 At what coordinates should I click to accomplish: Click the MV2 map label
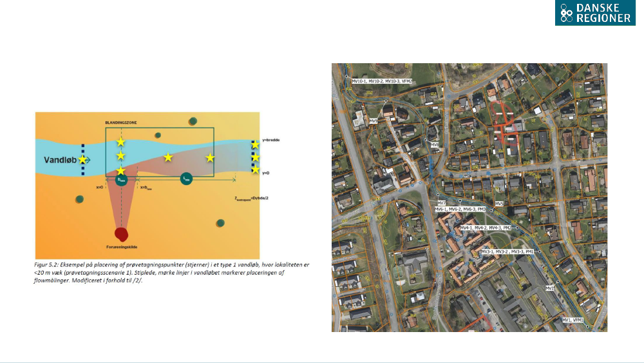tap(549, 289)
